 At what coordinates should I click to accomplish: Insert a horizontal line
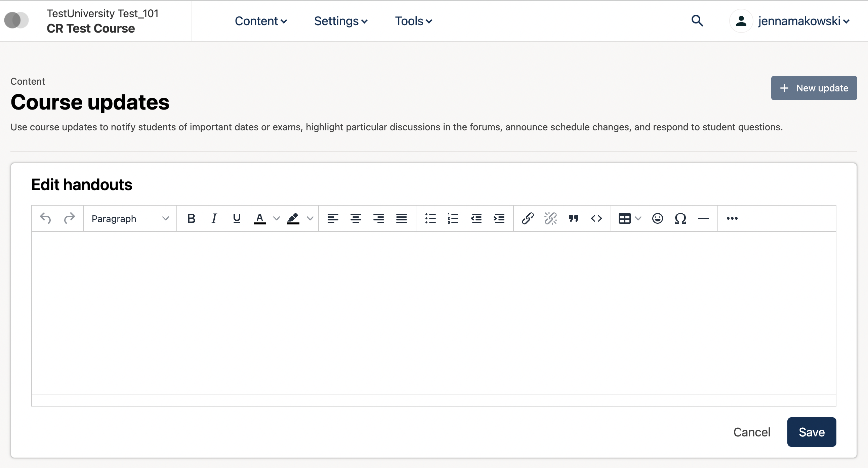pos(703,218)
